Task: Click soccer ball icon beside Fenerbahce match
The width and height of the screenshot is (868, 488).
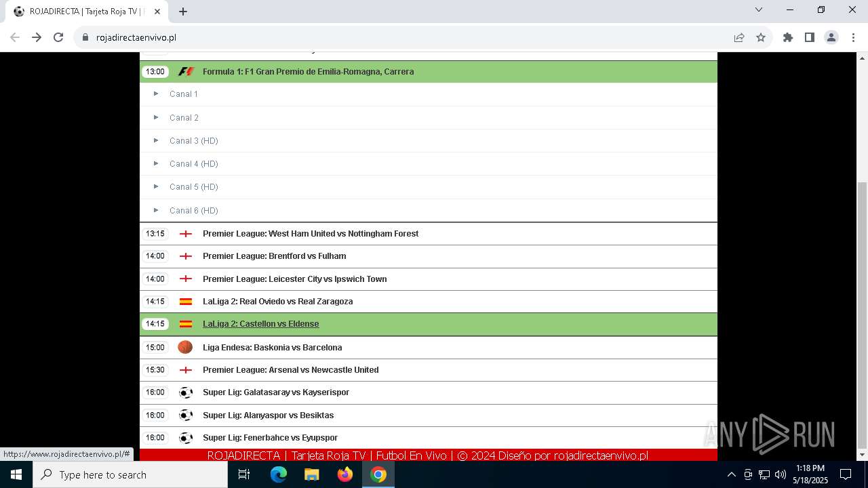Action: point(186,438)
